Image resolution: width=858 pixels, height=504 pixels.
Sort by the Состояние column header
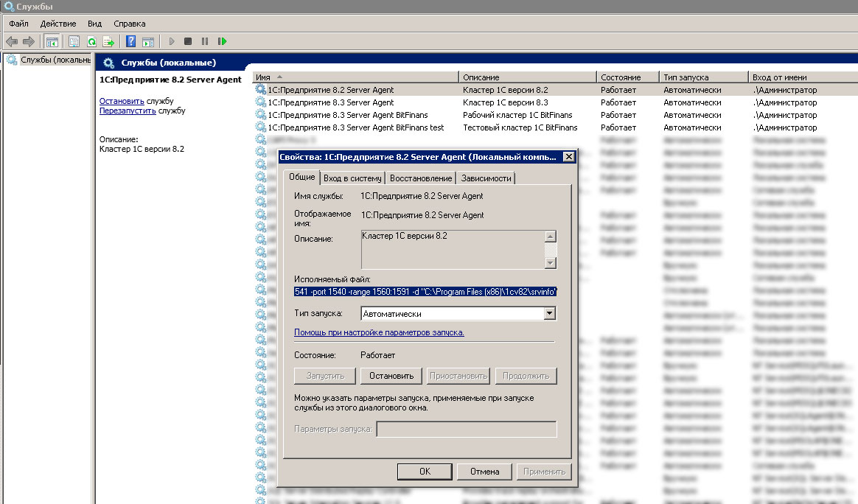click(627, 77)
